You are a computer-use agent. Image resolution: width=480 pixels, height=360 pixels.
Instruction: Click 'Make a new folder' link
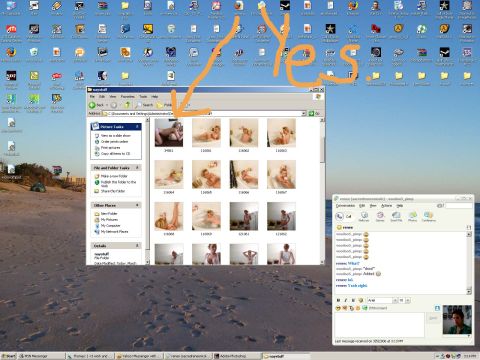(x=114, y=176)
